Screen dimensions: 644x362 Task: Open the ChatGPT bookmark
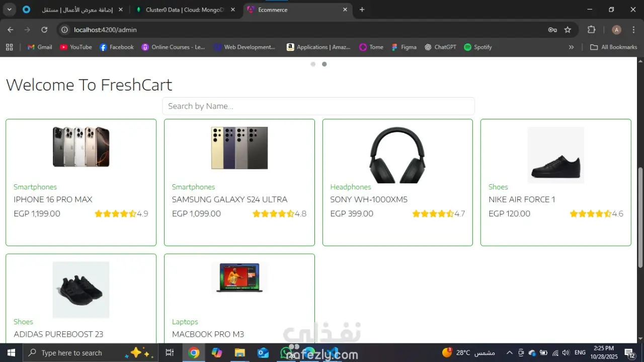pos(441,47)
